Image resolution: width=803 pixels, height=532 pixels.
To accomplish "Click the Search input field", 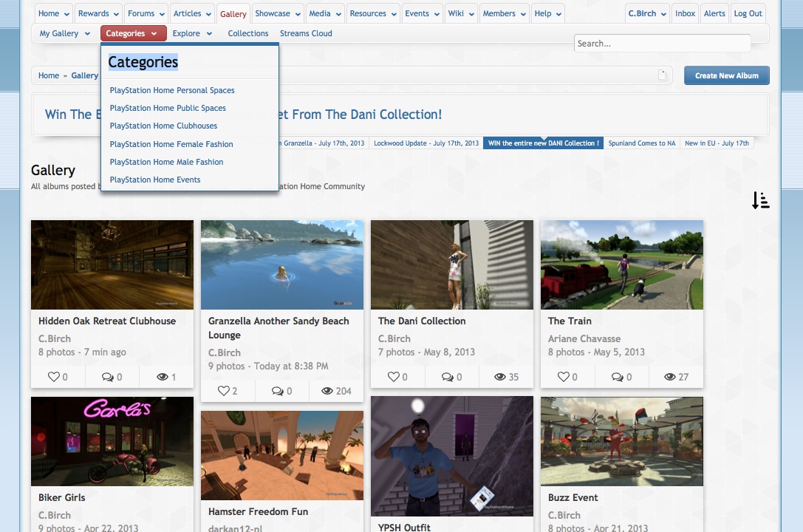I will pyautogui.click(x=662, y=44).
